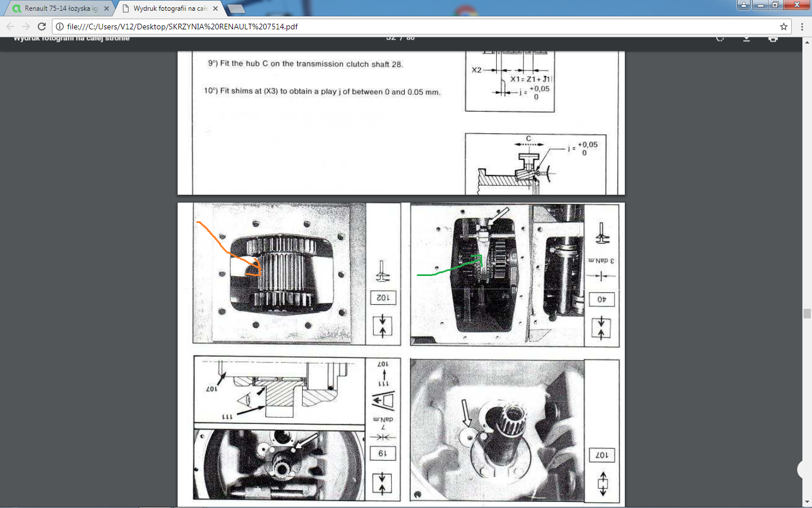Image resolution: width=812 pixels, height=508 pixels.
Task: Click the partially hidden round zoom control
Action: click(805, 470)
